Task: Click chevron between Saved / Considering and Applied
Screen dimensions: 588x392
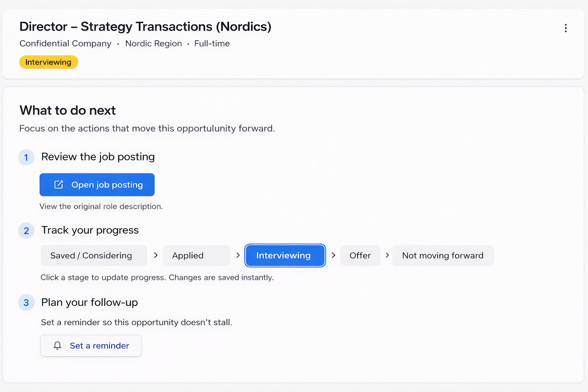Action: [x=155, y=255]
